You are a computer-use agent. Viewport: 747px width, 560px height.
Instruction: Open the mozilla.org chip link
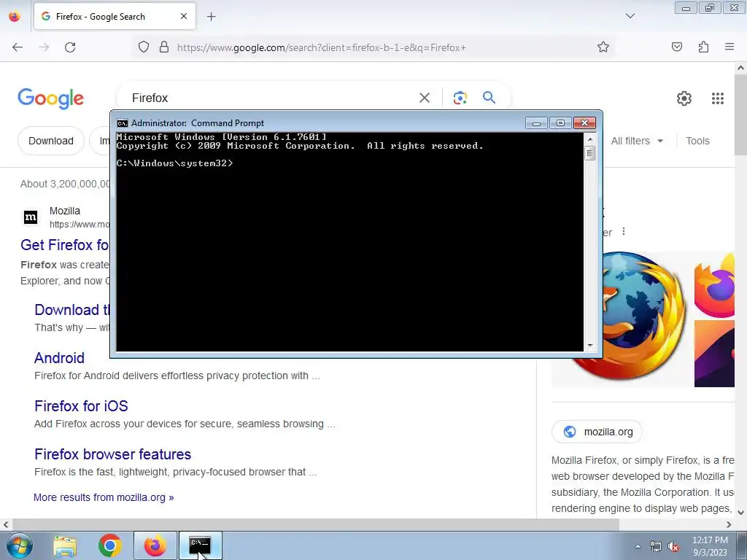coord(597,432)
